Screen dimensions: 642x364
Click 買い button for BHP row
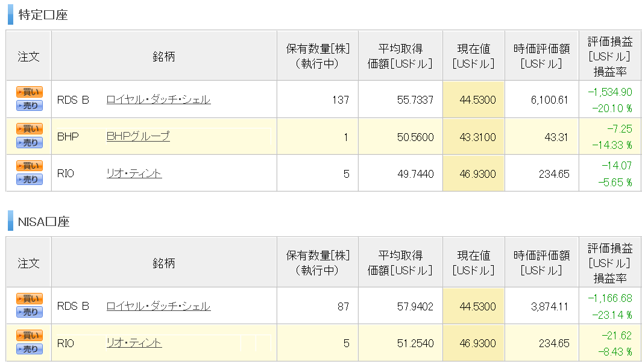pos(30,129)
